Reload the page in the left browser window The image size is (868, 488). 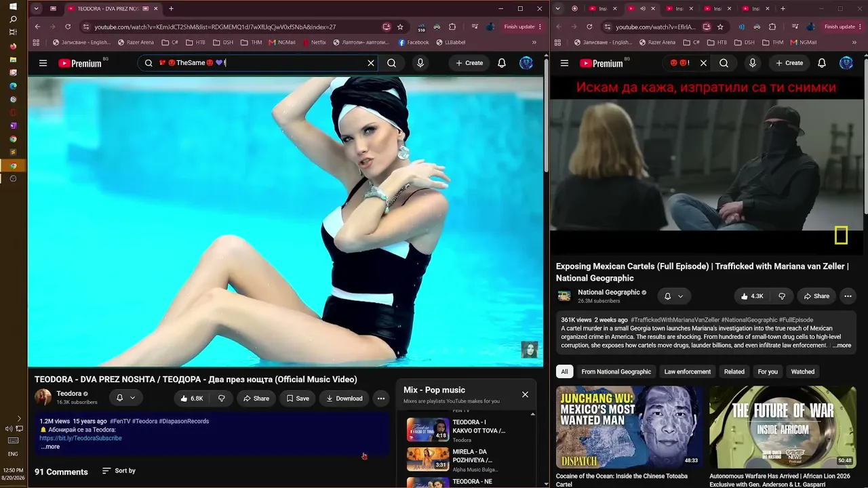click(68, 27)
